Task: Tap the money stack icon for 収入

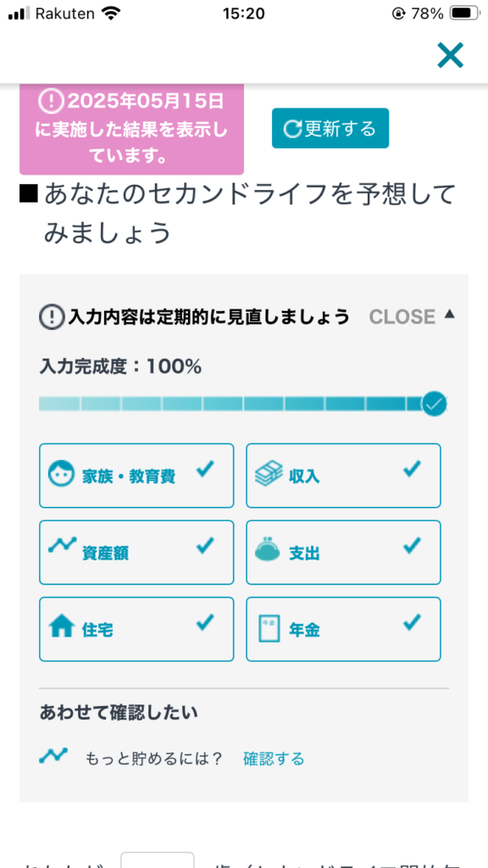Action: click(269, 475)
